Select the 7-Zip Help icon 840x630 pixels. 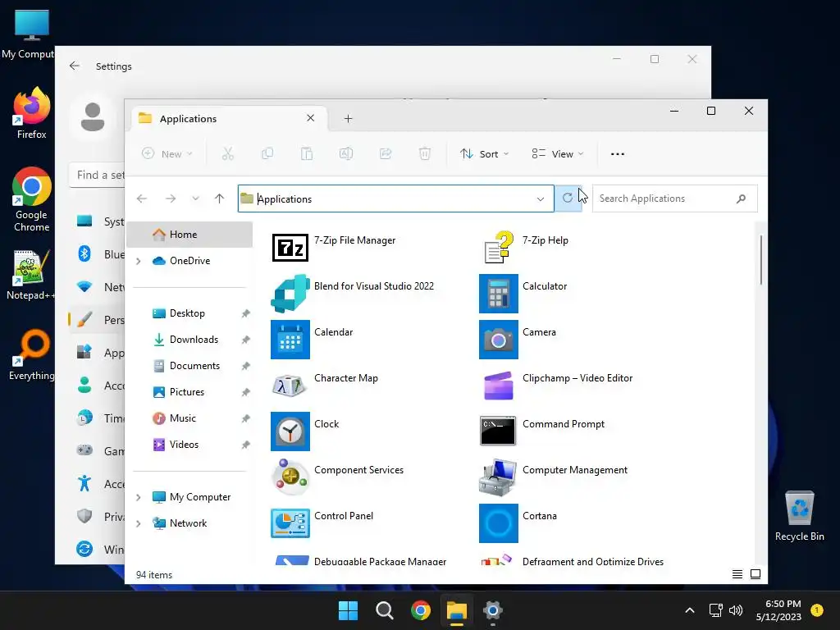pyautogui.click(x=498, y=248)
